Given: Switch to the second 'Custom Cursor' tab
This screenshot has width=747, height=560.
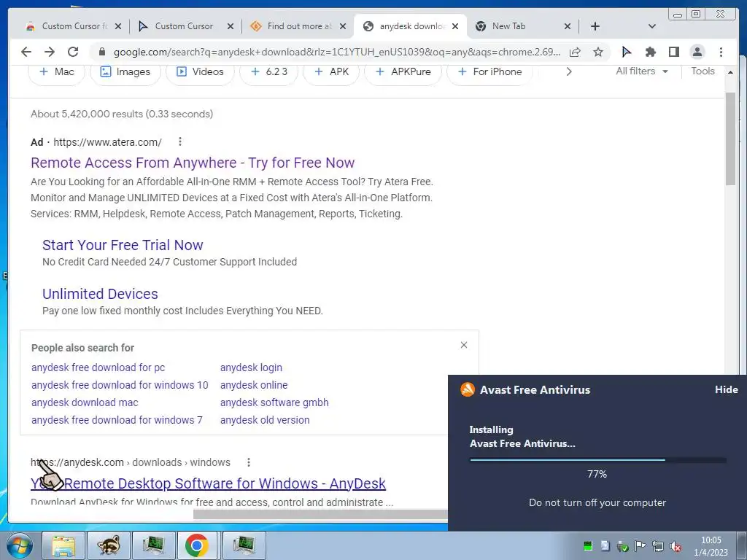Looking at the screenshot, I should [x=183, y=26].
